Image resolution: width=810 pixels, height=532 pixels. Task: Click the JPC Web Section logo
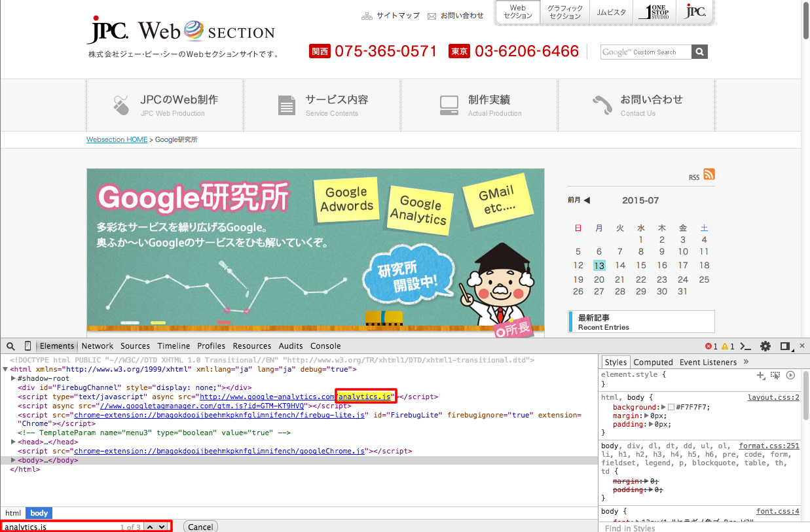(181, 31)
